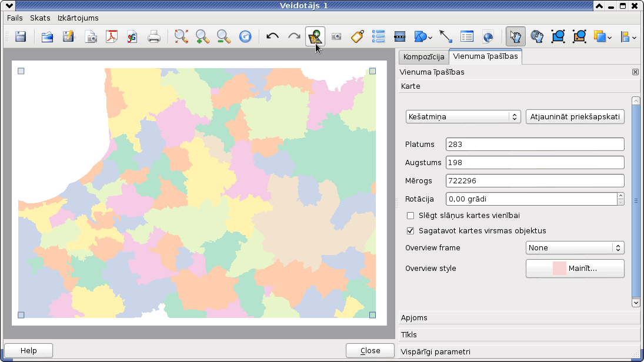Activate the Select/Move item hand tool
This screenshot has height=362, width=644.
click(515, 36)
